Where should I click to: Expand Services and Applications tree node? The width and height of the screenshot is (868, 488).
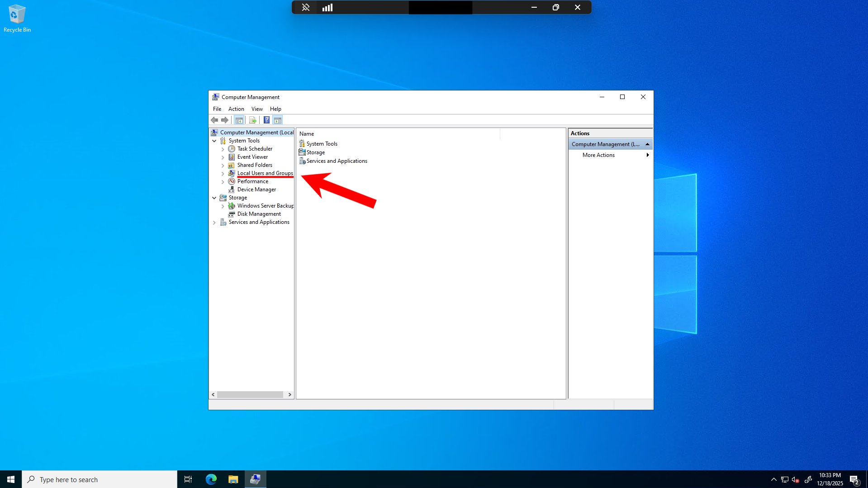[214, 223]
